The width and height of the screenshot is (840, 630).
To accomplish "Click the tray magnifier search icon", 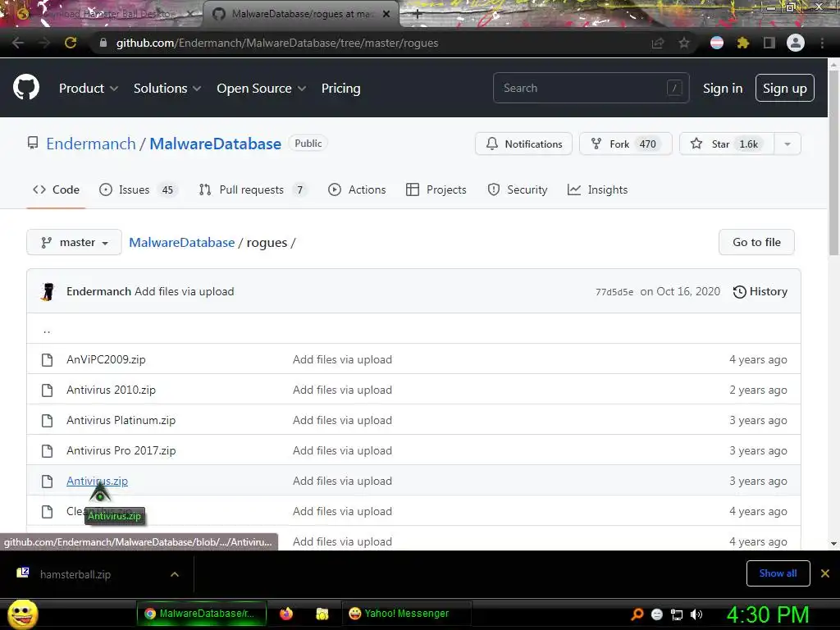I will tap(637, 614).
